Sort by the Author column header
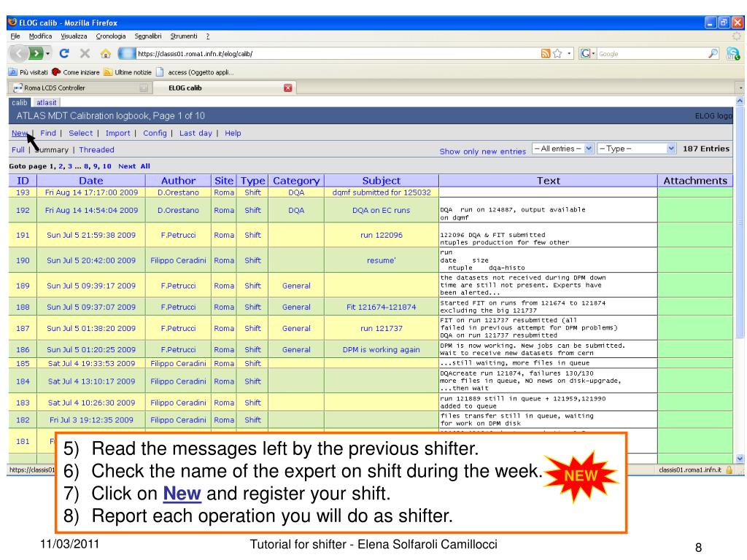 click(x=178, y=181)
